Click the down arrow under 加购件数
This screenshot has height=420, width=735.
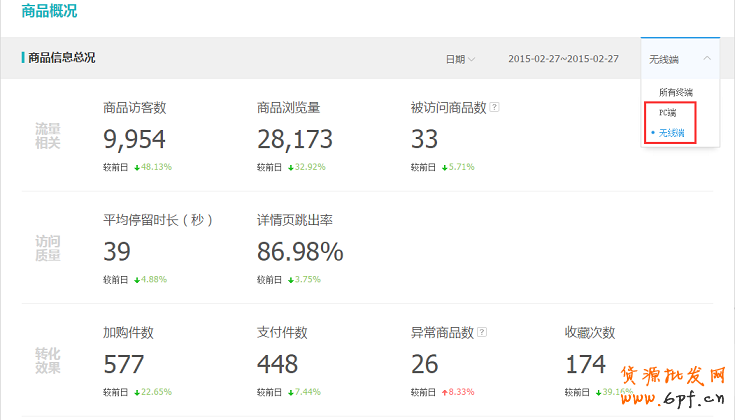click(137, 392)
